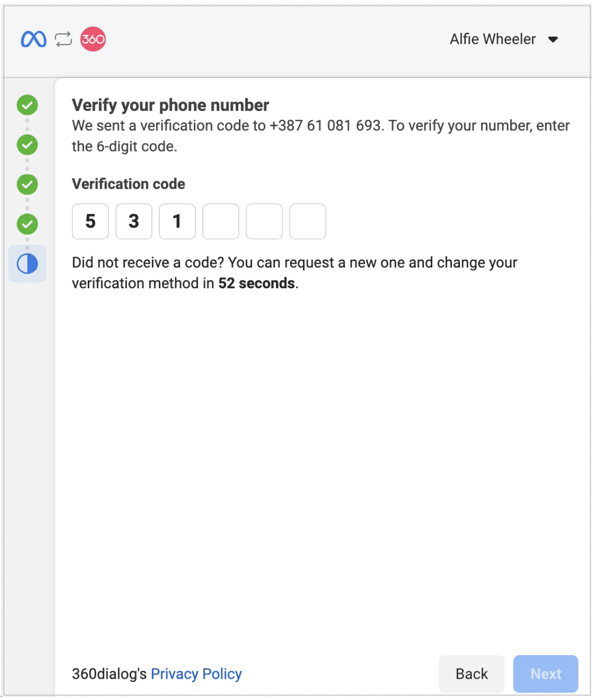Viewport: 595px width, 700px height.
Task: Open 360dialog's Privacy Policy link
Action: 196,674
